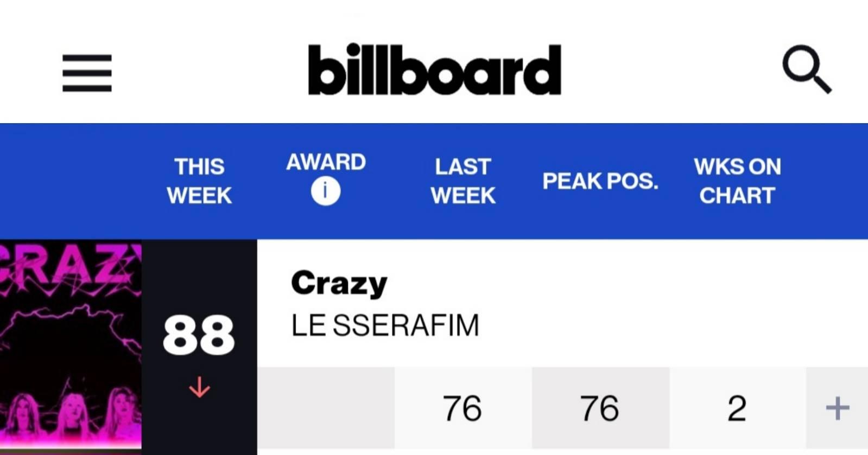Click blank blue header area above album art
Viewport: 868px width, 455px height.
71,181
